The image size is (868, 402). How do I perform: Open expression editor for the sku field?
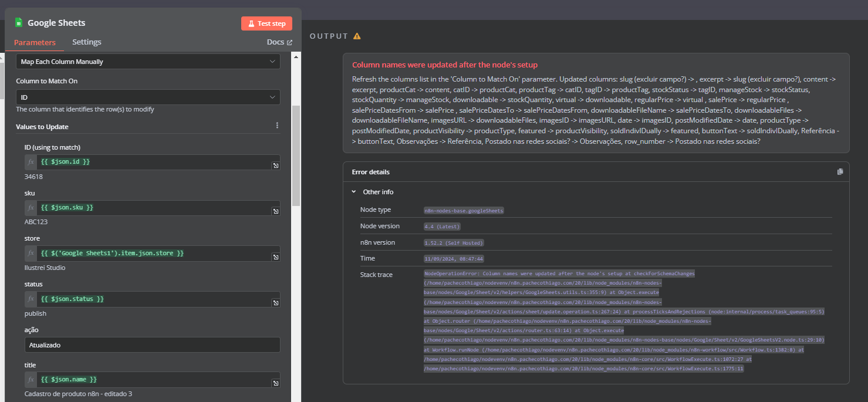click(x=275, y=211)
